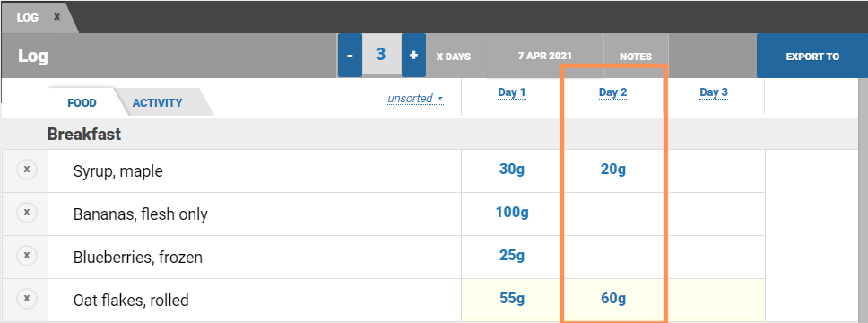
Task: Decrease number of days with minus button
Action: [350, 56]
